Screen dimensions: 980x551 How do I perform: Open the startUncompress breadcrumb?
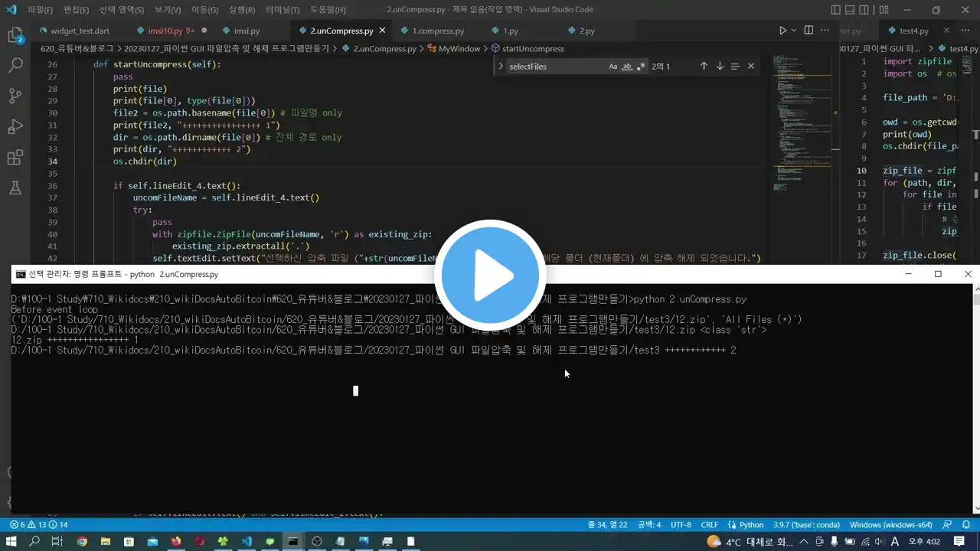[528, 48]
